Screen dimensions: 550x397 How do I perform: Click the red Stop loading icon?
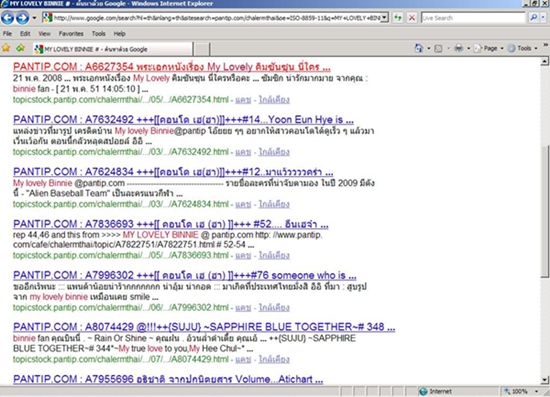point(412,18)
